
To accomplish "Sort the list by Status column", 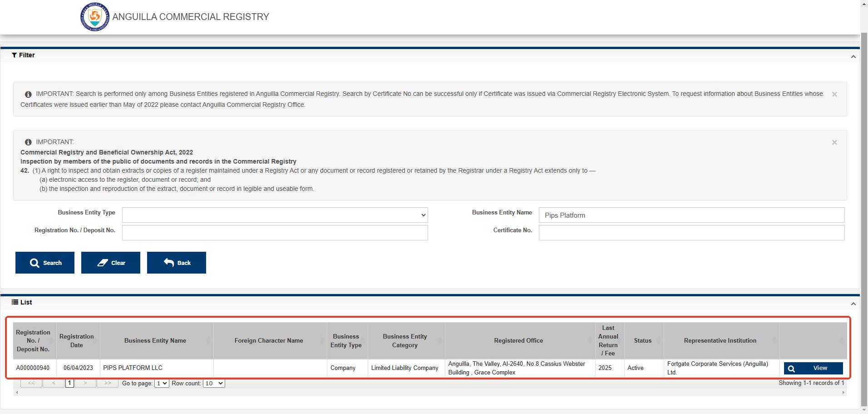I will [642, 341].
